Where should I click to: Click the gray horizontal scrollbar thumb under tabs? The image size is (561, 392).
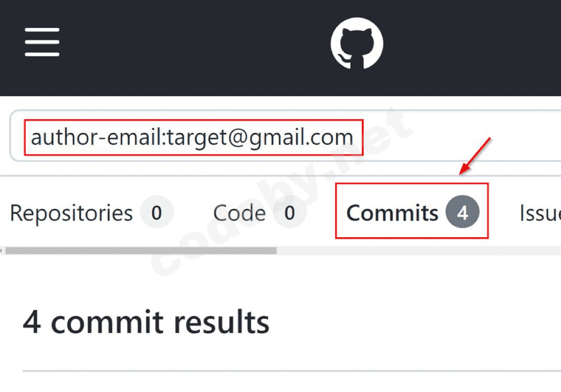(141, 251)
